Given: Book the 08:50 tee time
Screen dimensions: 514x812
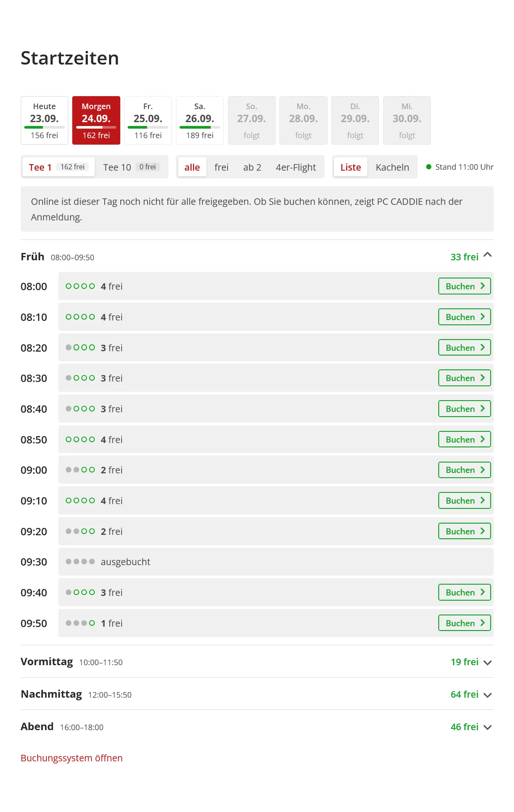Looking at the screenshot, I should [x=465, y=440].
